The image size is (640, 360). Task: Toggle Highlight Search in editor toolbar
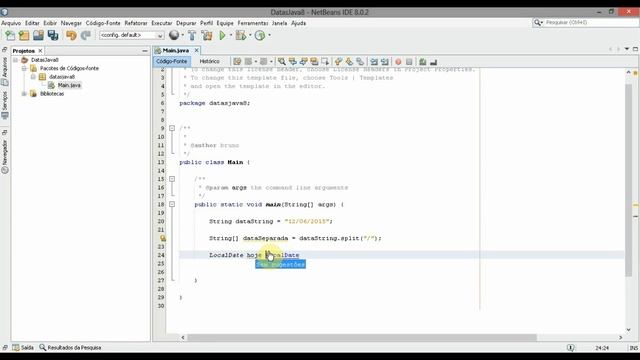point(314,62)
